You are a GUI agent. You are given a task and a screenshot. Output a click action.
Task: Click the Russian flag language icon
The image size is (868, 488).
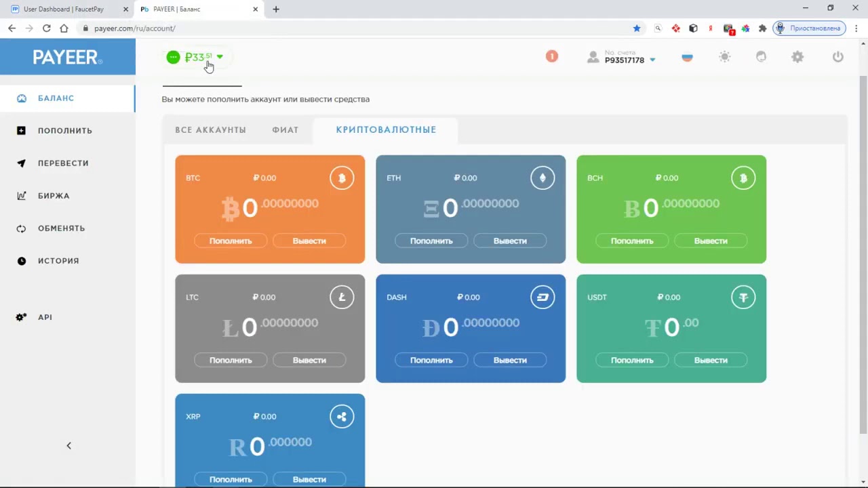(687, 57)
